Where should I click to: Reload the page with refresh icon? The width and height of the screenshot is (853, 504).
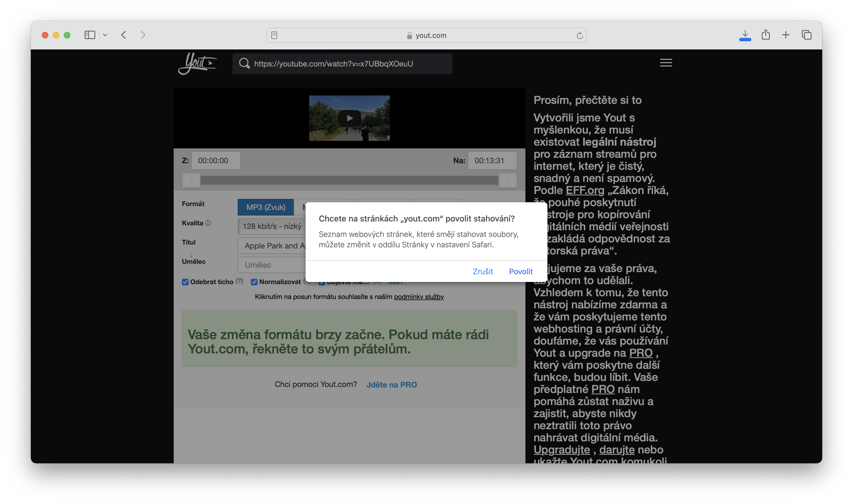(x=579, y=35)
